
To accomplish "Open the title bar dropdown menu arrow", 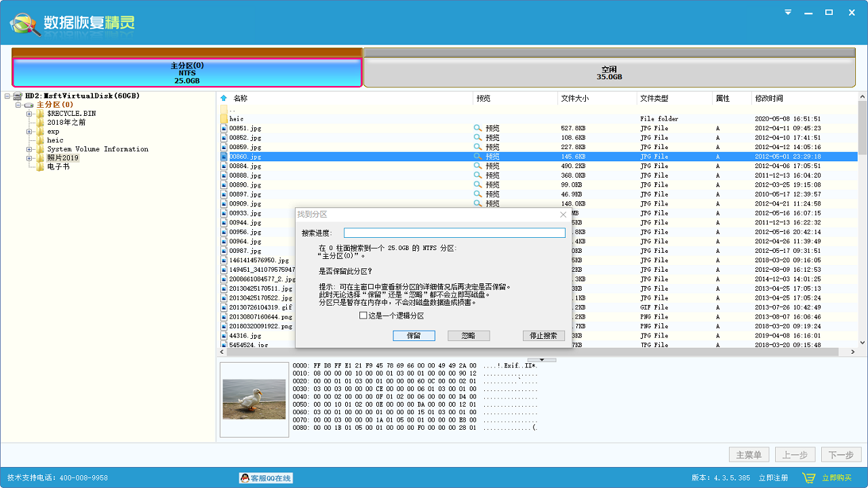I will (788, 12).
